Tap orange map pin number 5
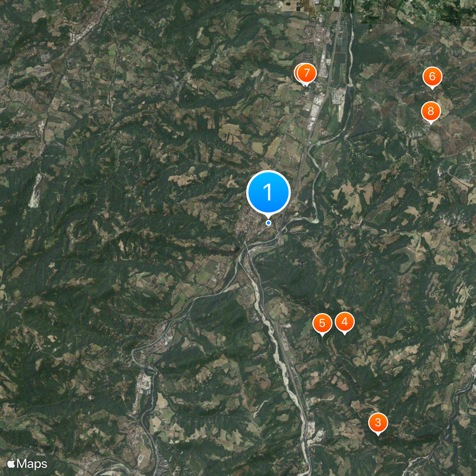The width and height of the screenshot is (476, 476). click(322, 323)
